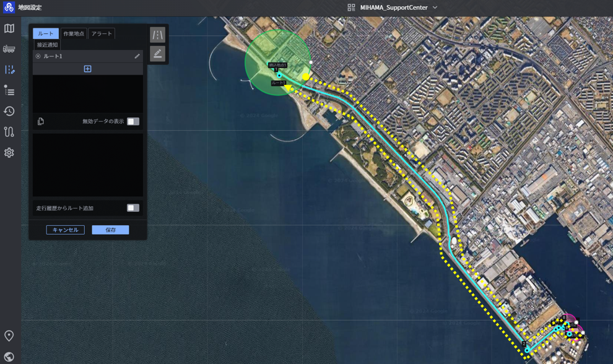613x364 pixels.
Task: Expand MIHAMA_SupportCenter dropdown chevron
Action: pyautogui.click(x=435, y=7)
